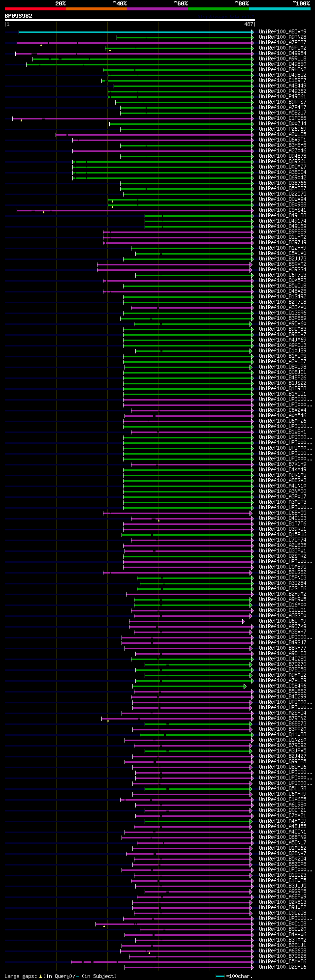Click the purple bar for UniRef100_C5YS41
The width and height of the screenshot is (315, 980).
[134, 210]
